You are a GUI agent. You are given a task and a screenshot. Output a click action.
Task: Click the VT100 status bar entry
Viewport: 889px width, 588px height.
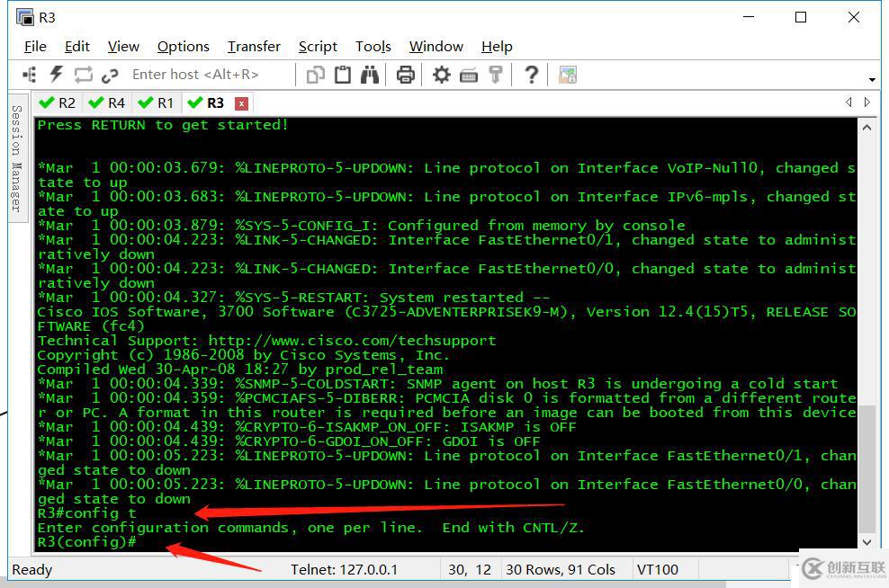pyautogui.click(x=657, y=570)
